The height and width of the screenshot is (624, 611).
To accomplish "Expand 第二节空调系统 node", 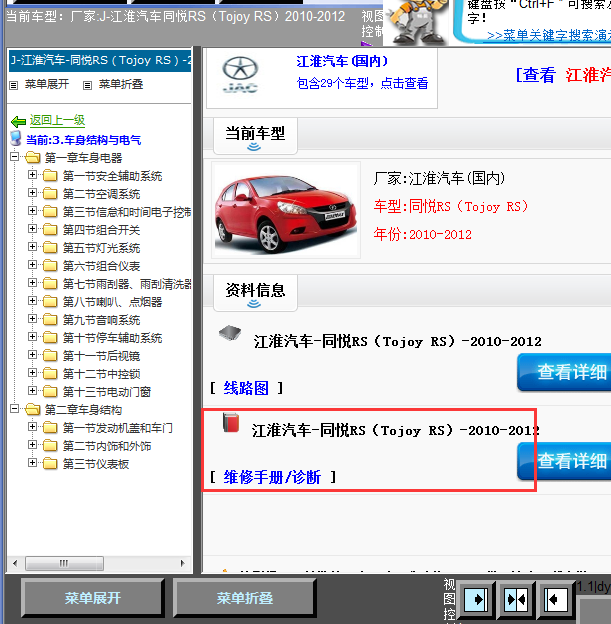I will [32, 193].
